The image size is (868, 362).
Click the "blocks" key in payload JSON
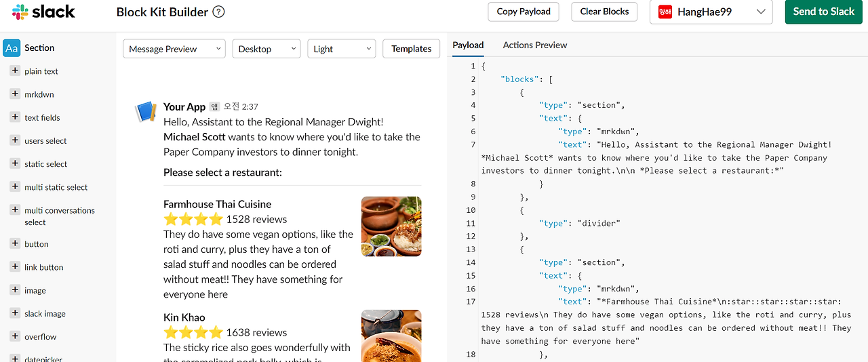pos(519,79)
